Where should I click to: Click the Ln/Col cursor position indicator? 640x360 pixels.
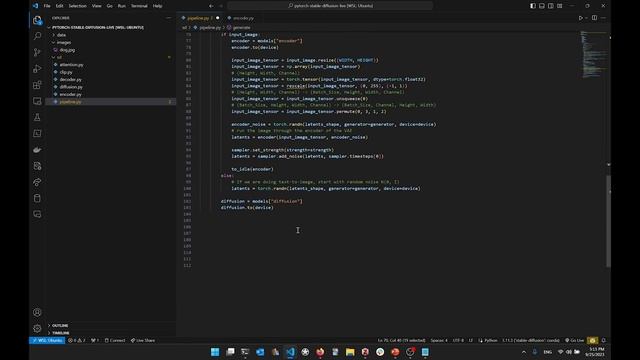(x=401, y=340)
